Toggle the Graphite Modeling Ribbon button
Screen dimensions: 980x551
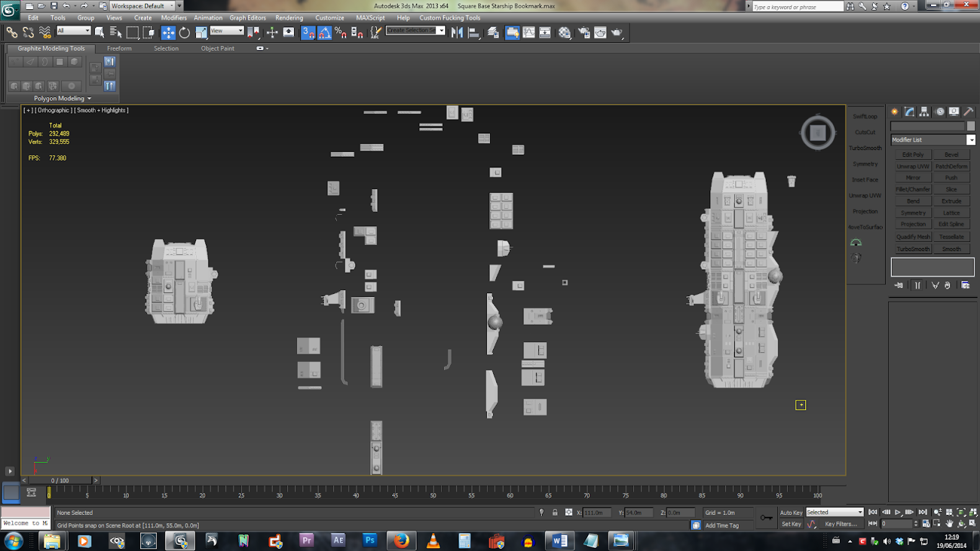512,33
